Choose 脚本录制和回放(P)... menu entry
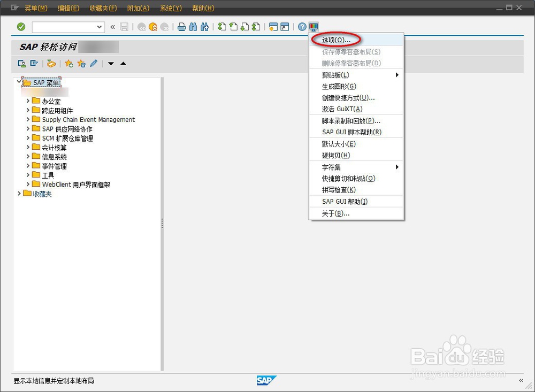The height and width of the screenshot is (392, 535). 356,121
